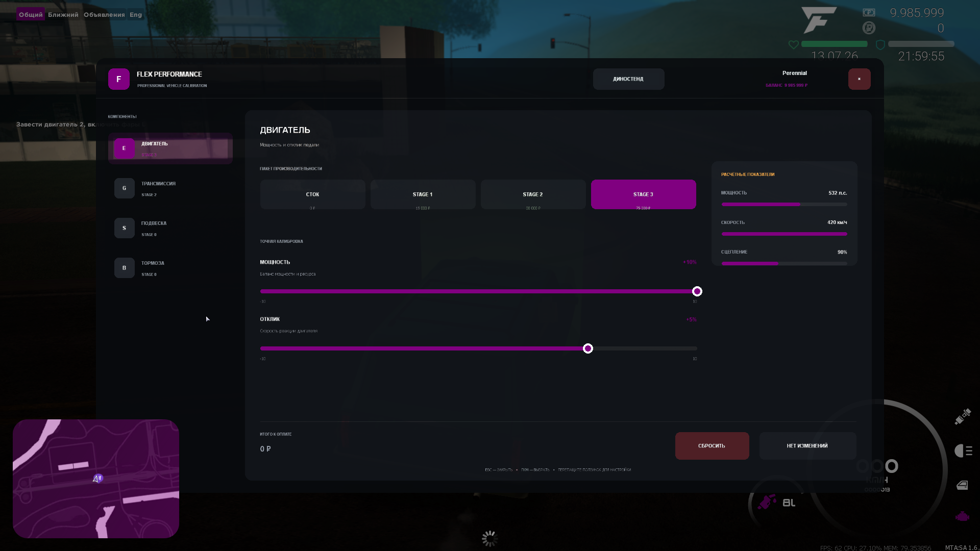Click the 420 км/ч speed value
The image size is (980, 551).
click(x=837, y=222)
